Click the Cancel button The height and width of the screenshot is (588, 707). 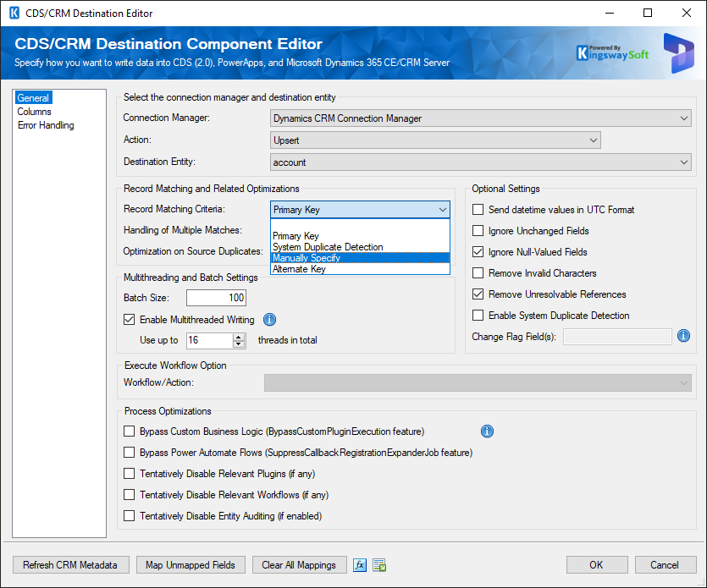pyautogui.click(x=665, y=564)
